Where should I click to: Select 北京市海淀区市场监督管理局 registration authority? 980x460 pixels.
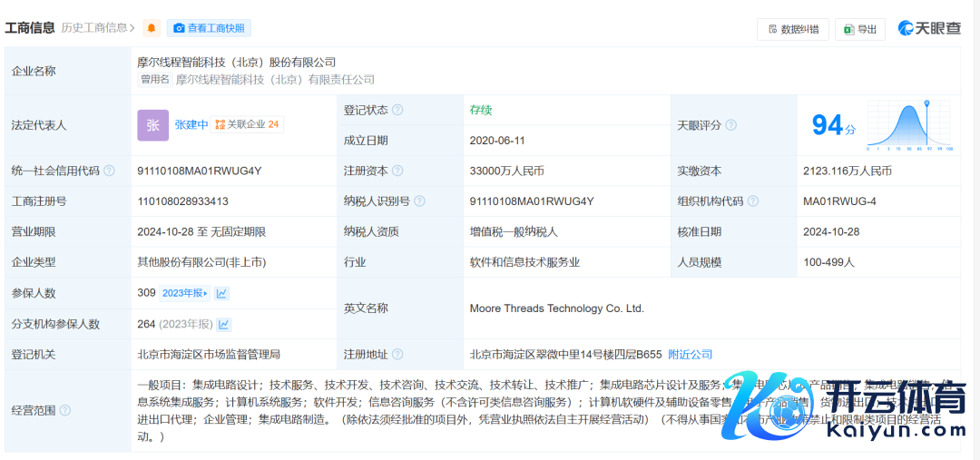209,355
